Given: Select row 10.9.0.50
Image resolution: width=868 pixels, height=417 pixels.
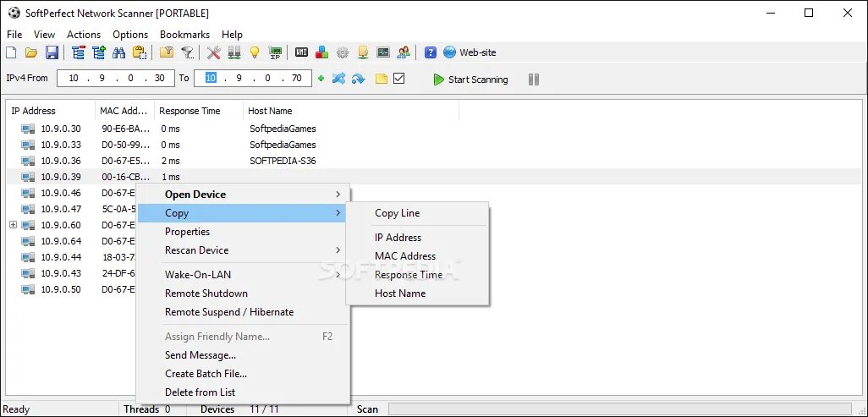Looking at the screenshot, I should tap(71, 289).
